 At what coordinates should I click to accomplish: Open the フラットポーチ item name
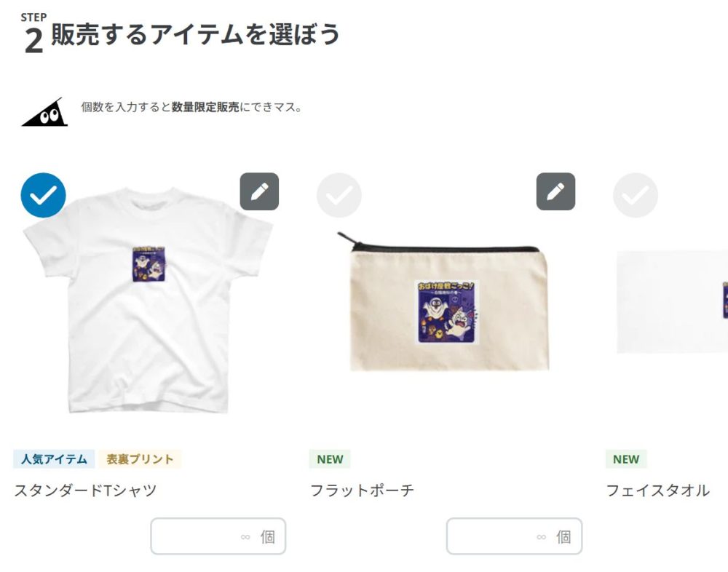[362, 490]
